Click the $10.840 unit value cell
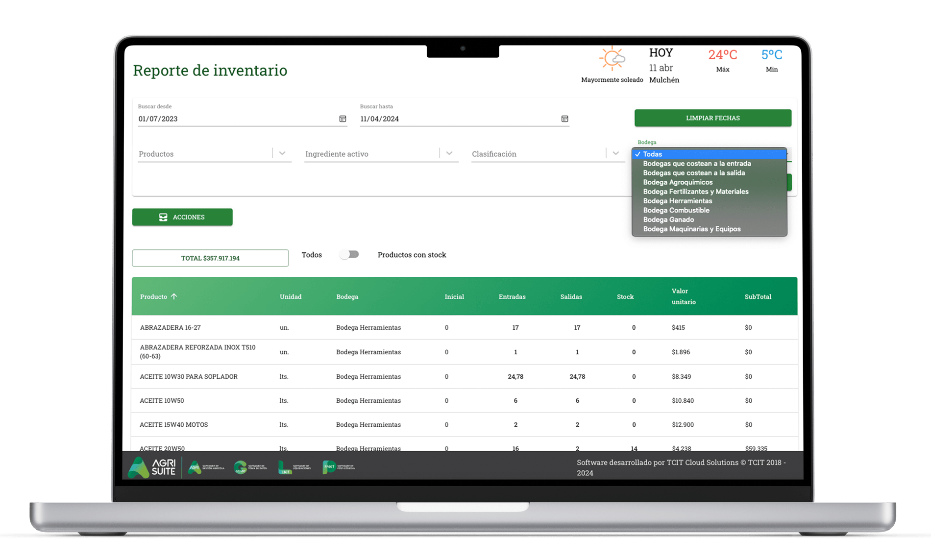The height and width of the screenshot is (560, 931). coord(683,400)
